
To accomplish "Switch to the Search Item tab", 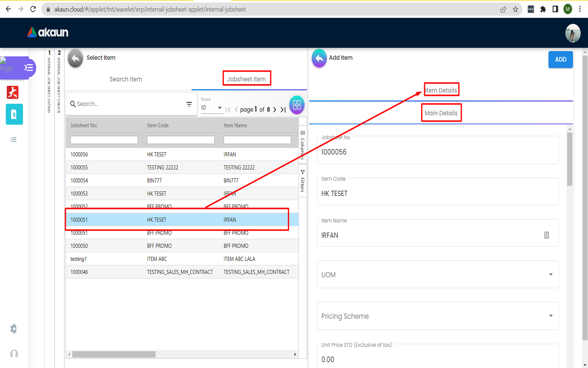I will click(x=126, y=79).
